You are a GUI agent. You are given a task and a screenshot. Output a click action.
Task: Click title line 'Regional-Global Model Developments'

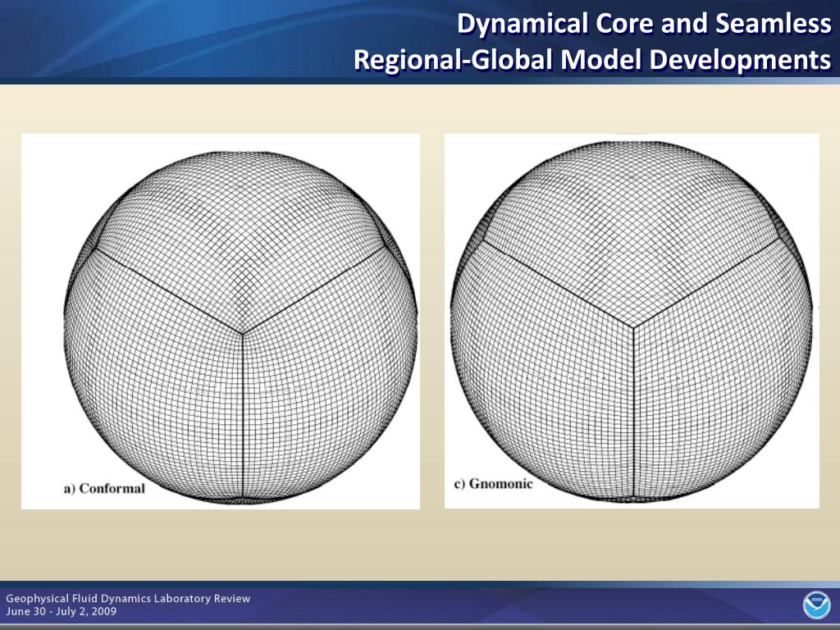(592, 59)
